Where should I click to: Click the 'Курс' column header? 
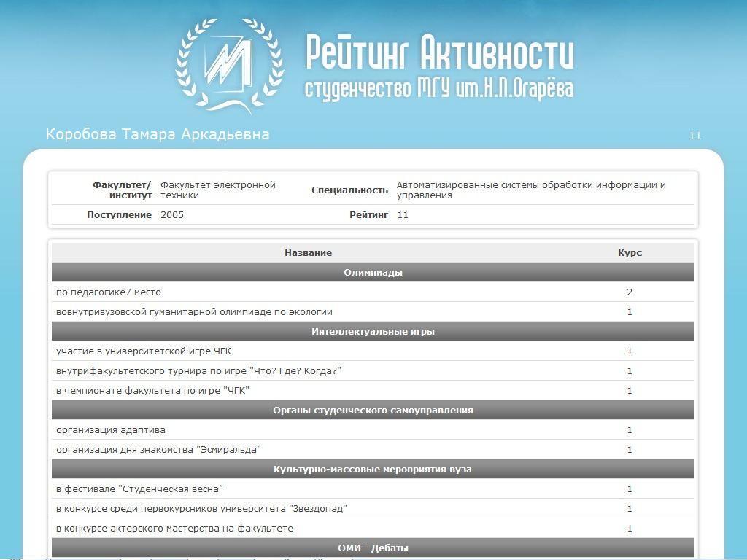coord(630,252)
